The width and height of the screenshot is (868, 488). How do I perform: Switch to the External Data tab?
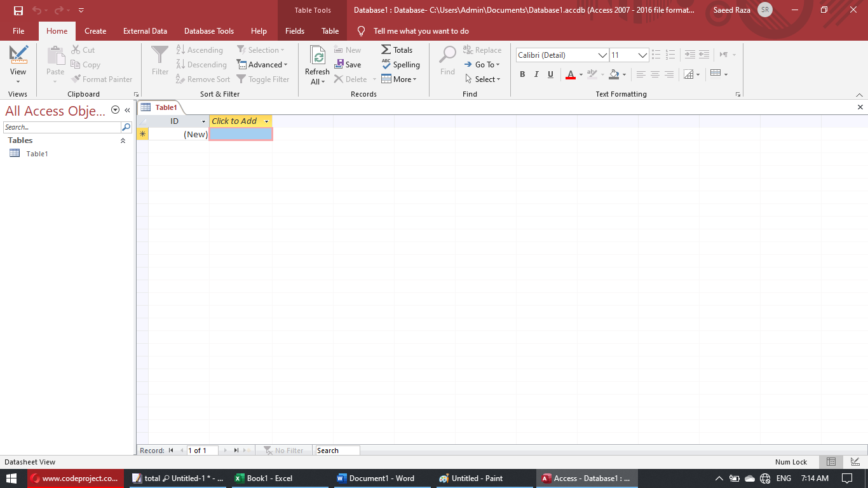click(145, 30)
